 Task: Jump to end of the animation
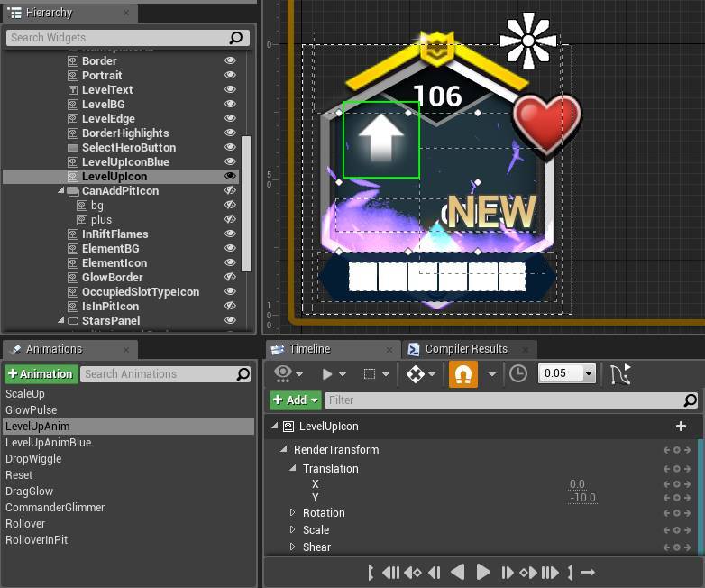550,573
